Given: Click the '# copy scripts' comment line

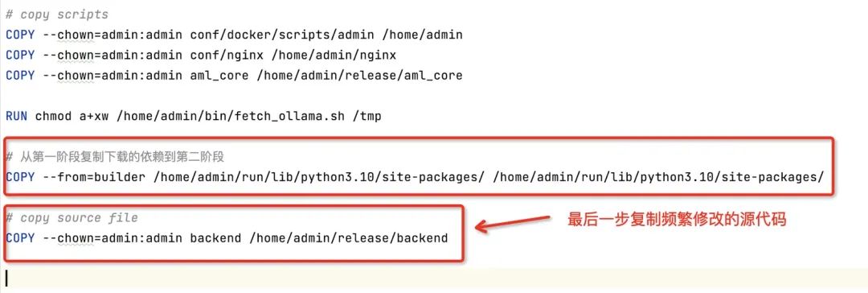Looking at the screenshot, I should pyautogui.click(x=57, y=14).
